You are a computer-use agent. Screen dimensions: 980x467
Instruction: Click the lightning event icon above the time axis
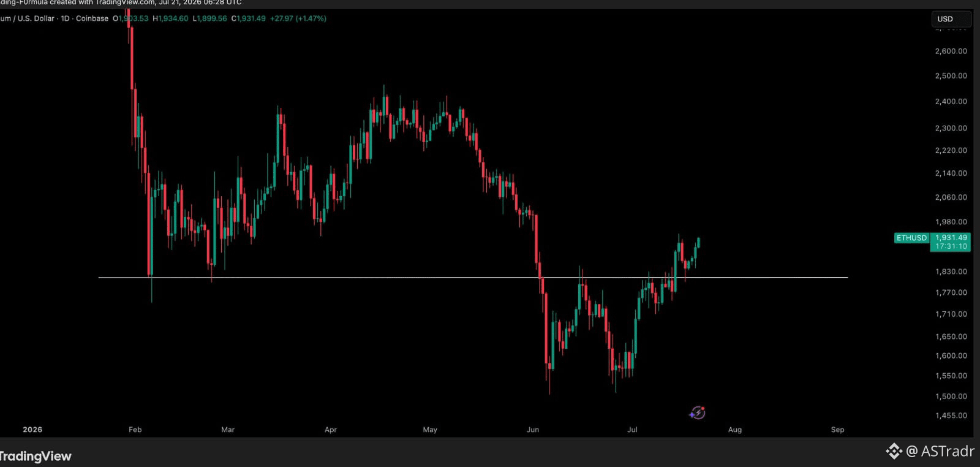(698, 413)
